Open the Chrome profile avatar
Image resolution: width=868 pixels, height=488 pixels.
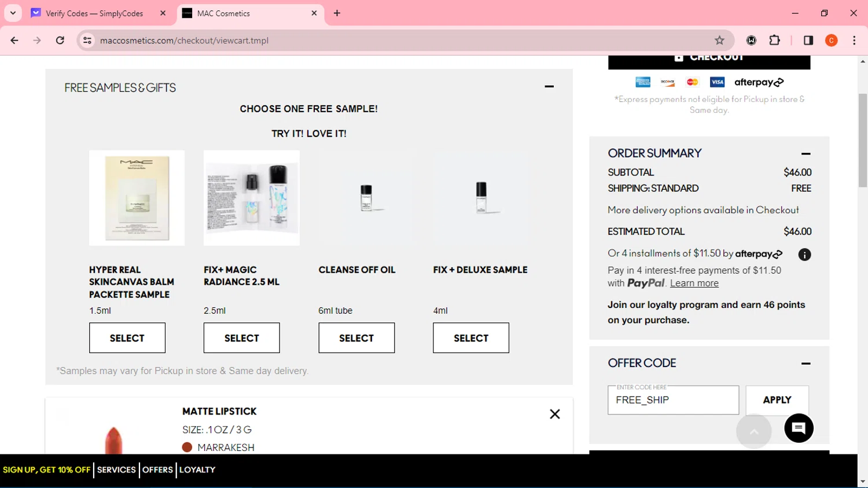click(832, 41)
